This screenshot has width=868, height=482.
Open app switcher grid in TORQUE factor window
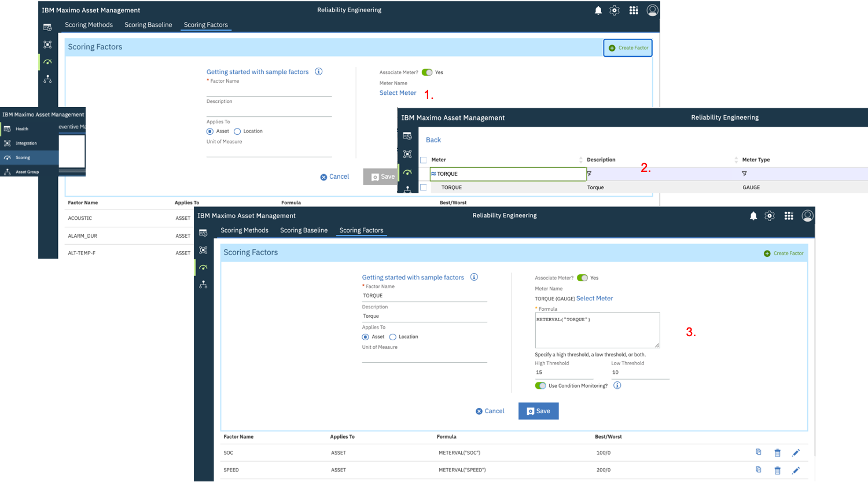[789, 216]
